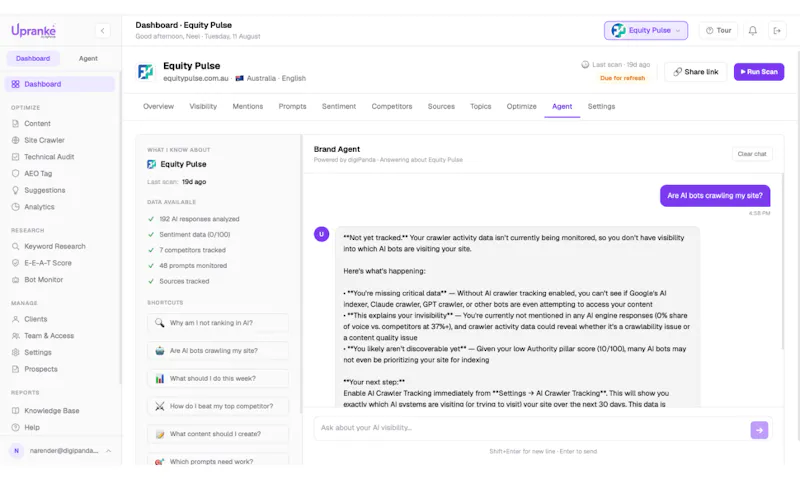Click the logout icon in header

[777, 31]
